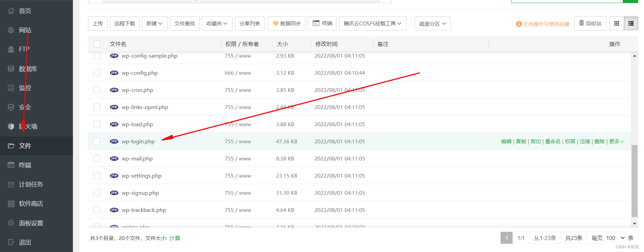Go to 计划任务 in the sidebar
The image size is (644, 252).
(x=31, y=184)
